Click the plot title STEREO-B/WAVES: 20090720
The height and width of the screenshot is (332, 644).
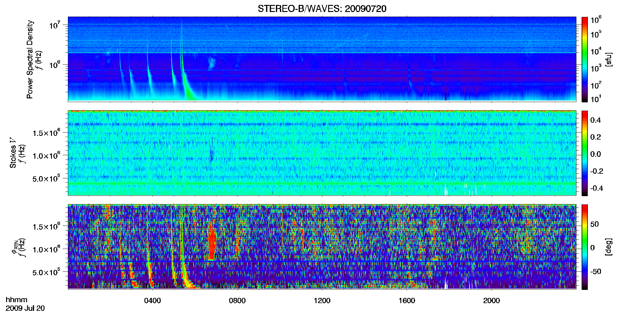322,9
